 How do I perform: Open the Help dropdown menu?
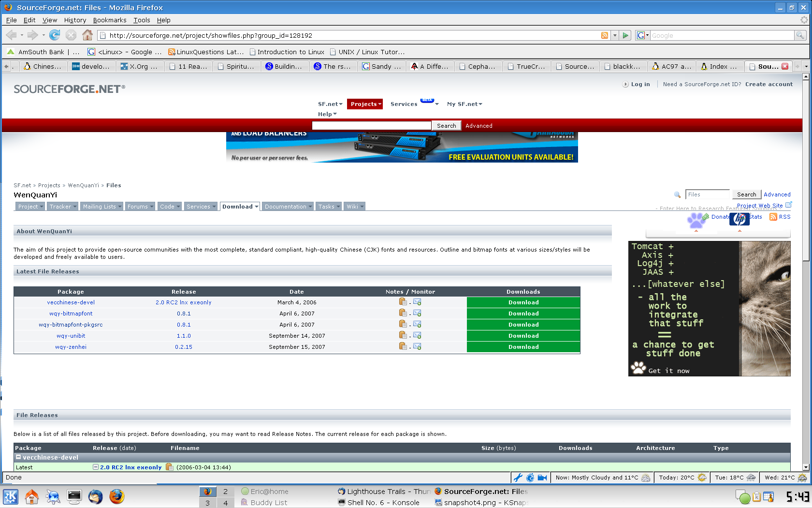pos(327,114)
